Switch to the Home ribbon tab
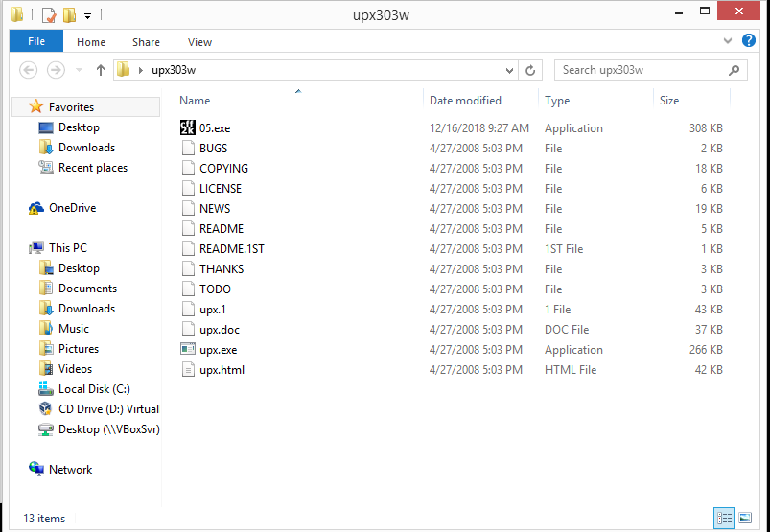Image resolution: width=770 pixels, height=532 pixels. (x=91, y=42)
